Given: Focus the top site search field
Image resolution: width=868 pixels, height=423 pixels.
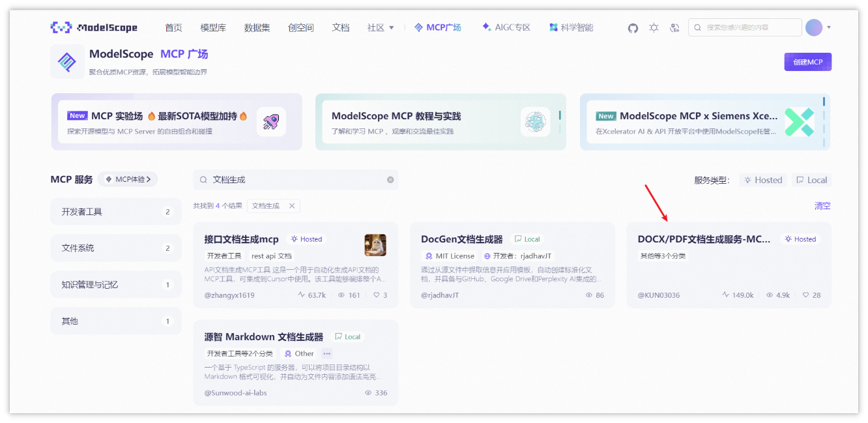Looking at the screenshot, I should 745,27.
